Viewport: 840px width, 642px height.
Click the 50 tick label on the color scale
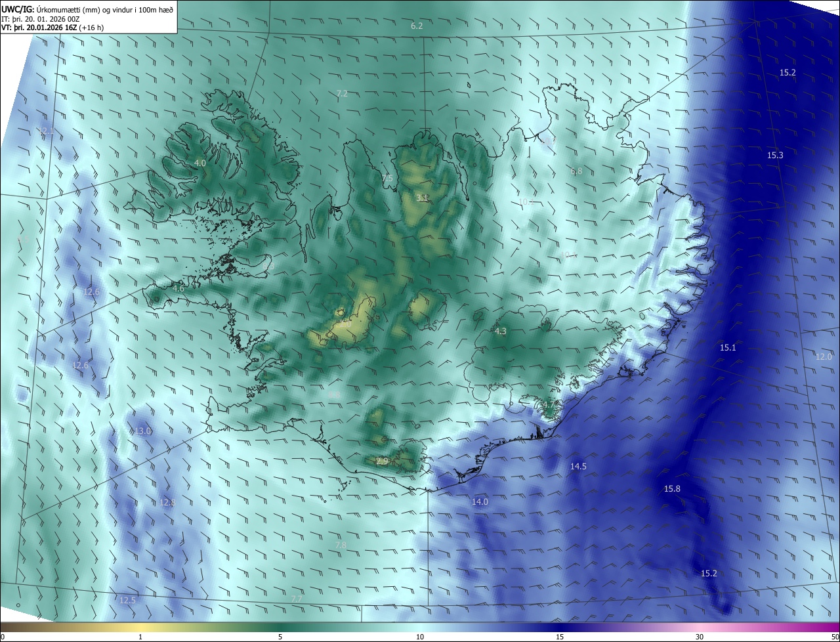tap(835, 637)
